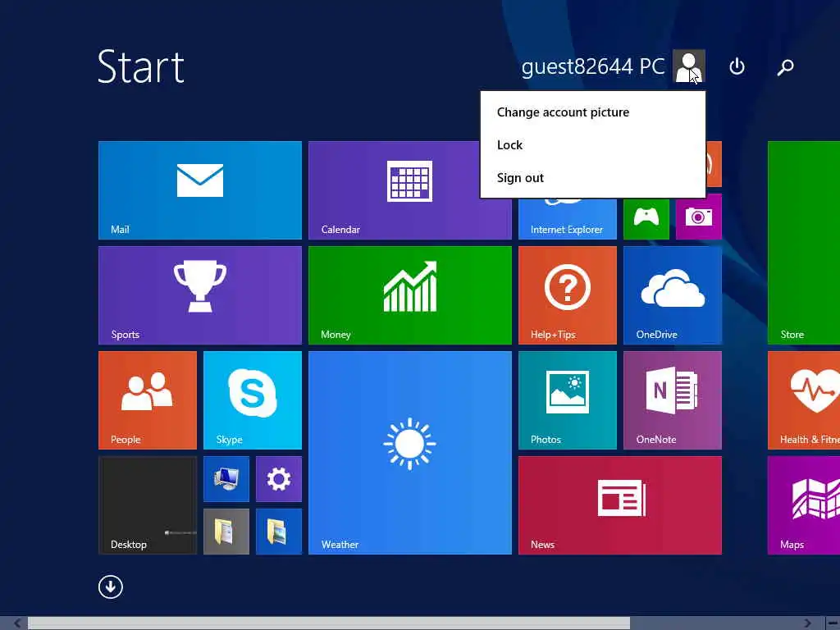Open the Desktop tile
This screenshot has height=630, width=840.
coord(148,505)
